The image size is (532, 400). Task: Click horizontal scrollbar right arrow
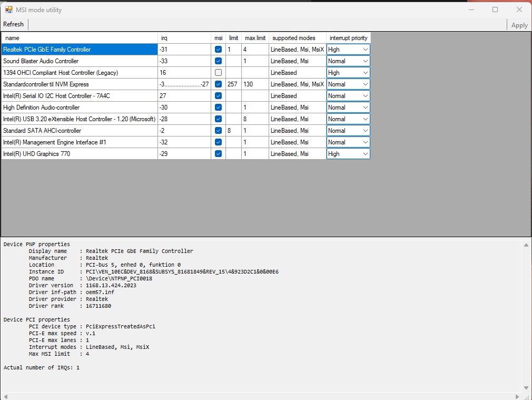point(517,397)
